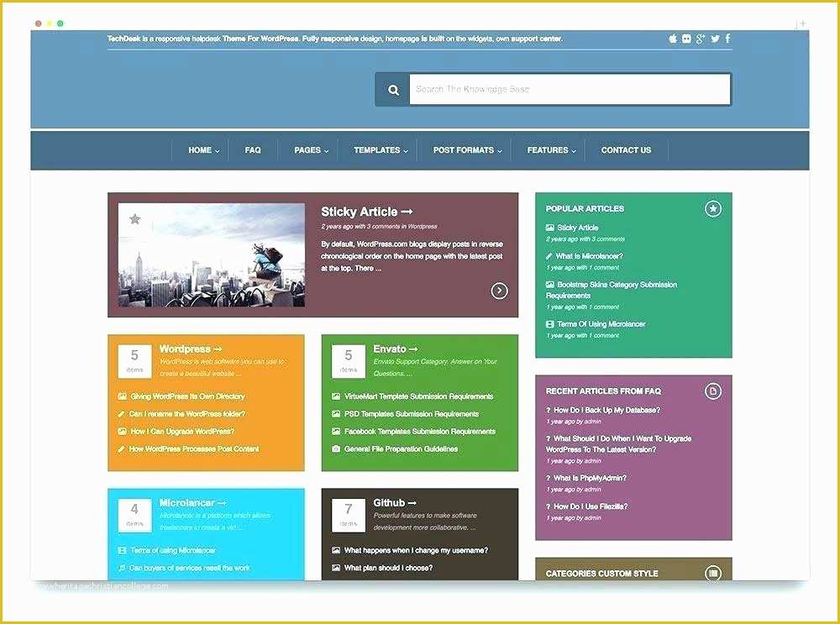This screenshot has width=840, height=624.
Task: Click the Popular Articles star badge
Action: click(x=713, y=208)
